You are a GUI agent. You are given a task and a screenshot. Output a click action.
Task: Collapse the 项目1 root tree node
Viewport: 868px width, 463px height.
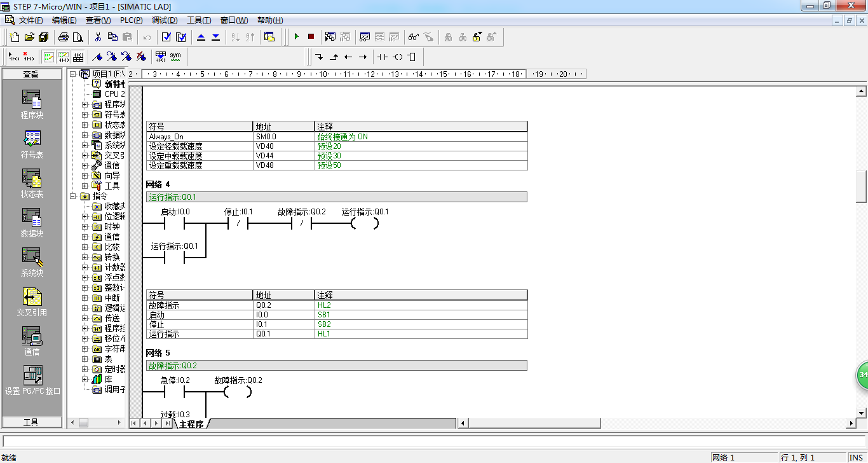[x=72, y=74]
